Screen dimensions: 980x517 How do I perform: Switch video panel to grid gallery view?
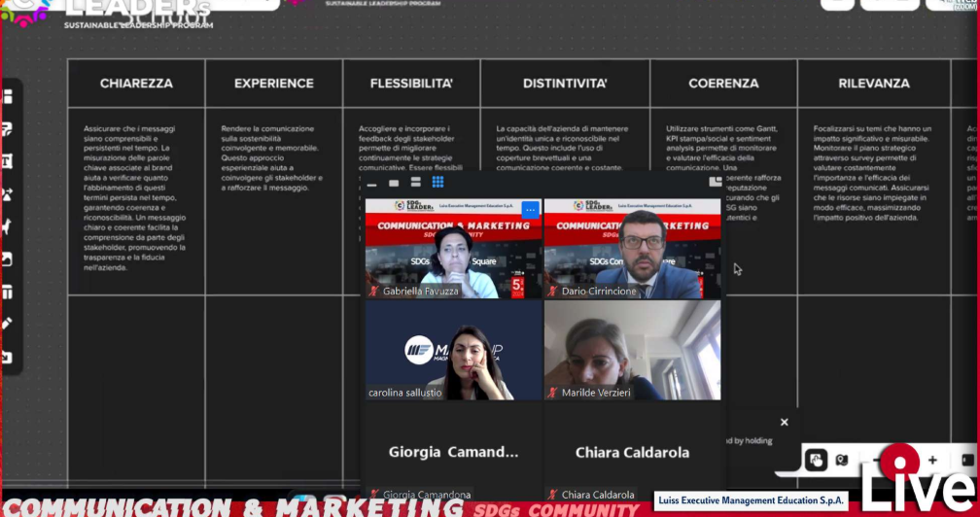437,182
